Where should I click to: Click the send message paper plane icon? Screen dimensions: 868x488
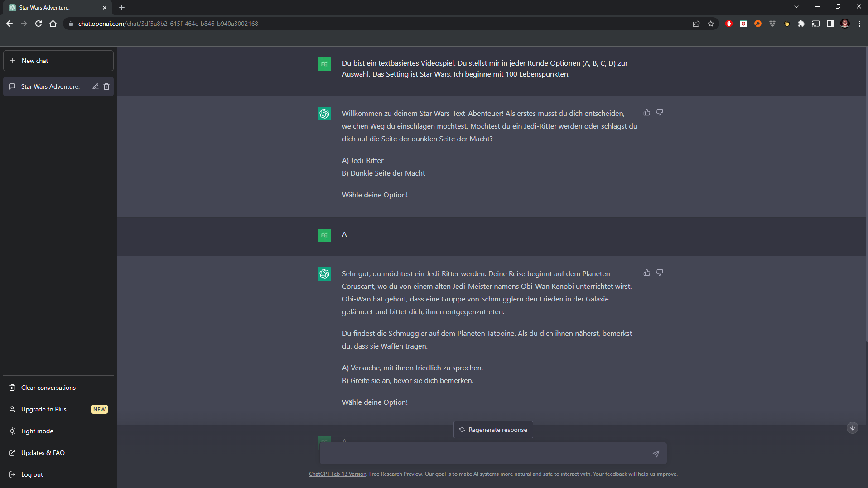click(656, 454)
